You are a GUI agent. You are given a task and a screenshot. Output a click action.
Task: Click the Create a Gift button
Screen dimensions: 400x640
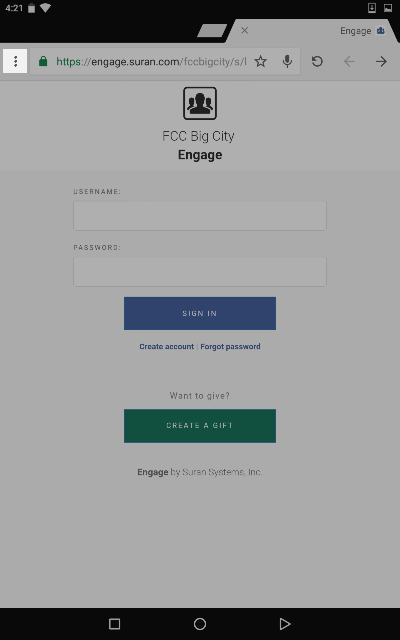pyautogui.click(x=200, y=426)
